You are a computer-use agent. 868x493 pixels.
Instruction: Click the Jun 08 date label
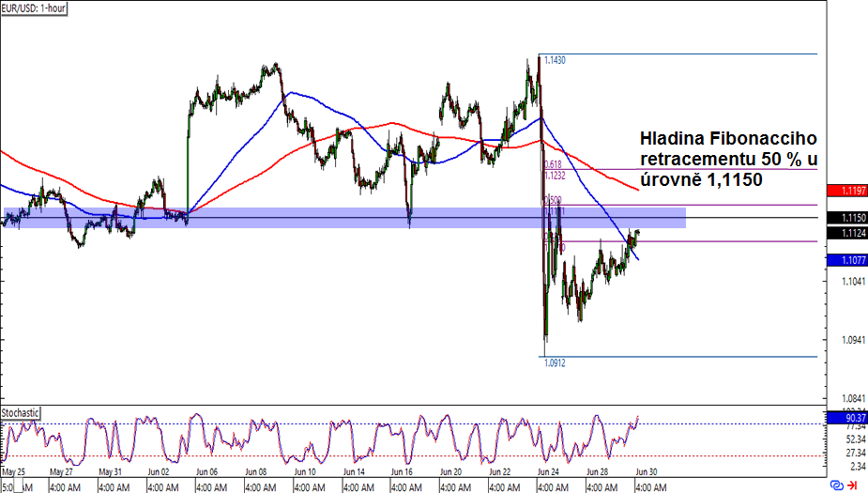point(256,472)
